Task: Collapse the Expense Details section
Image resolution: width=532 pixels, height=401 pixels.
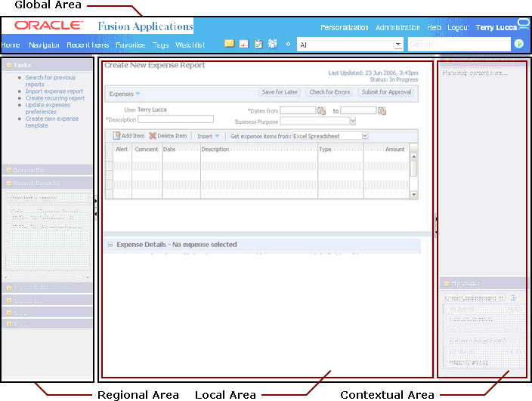Action: tap(110, 245)
